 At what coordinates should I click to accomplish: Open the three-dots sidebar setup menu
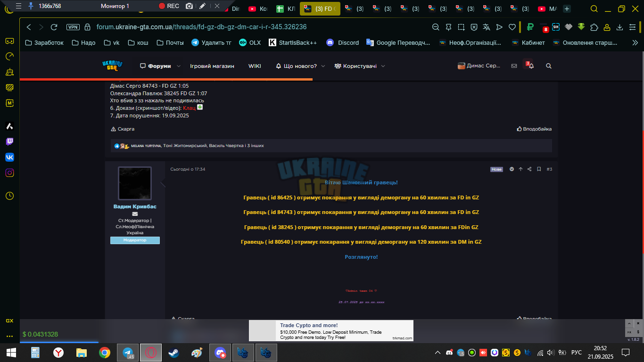click(x=9, y=336)
